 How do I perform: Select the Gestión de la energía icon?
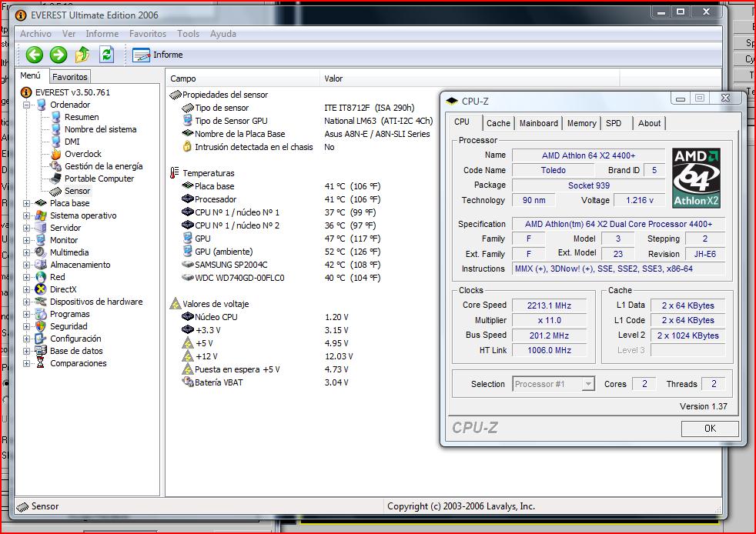(56, 166)
